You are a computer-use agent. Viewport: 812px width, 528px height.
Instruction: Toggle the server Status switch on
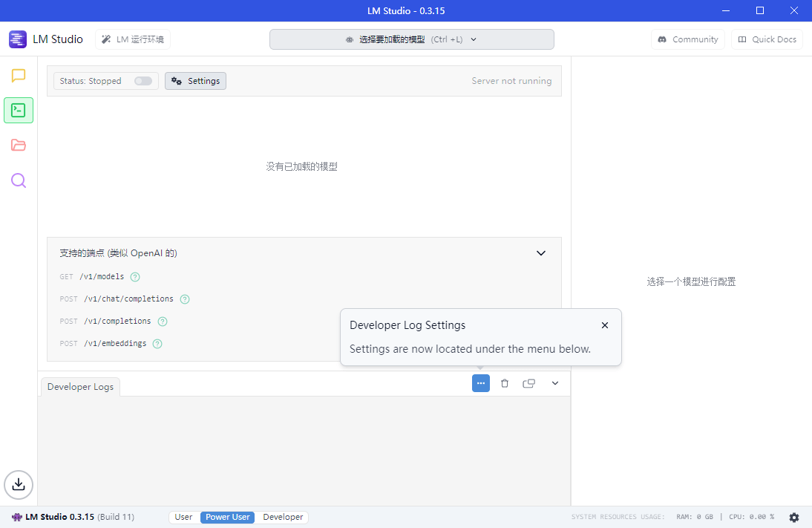click(x=143, y=81)
